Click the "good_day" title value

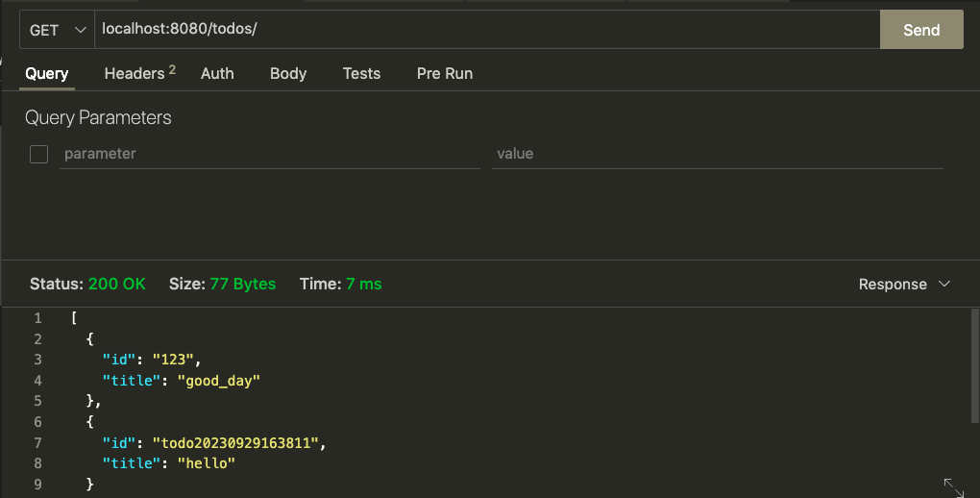tap(219, 381)
